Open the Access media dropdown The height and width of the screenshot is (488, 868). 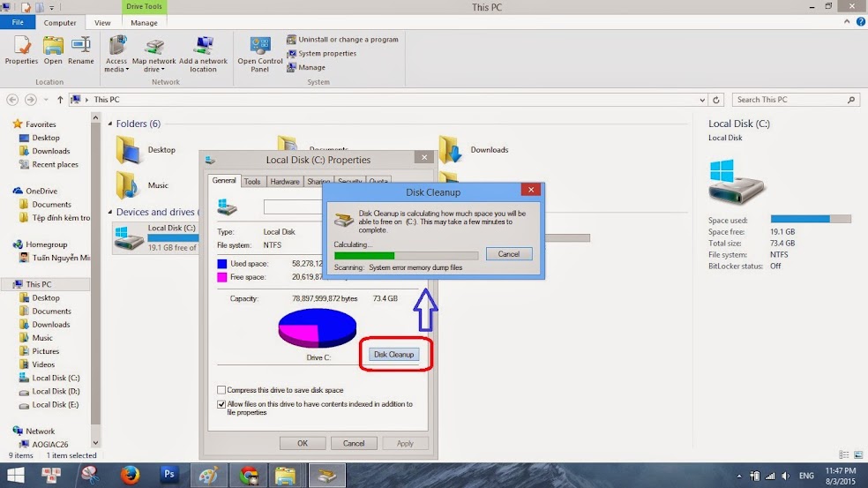(116, 54)
